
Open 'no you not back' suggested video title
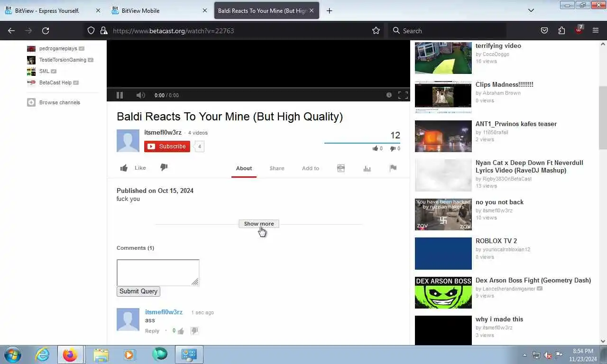pos(499,202)
